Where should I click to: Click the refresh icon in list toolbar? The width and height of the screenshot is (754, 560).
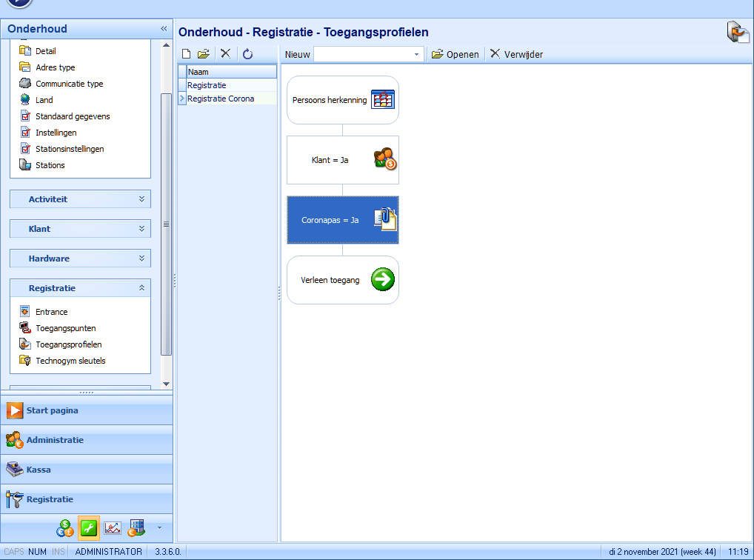click(248, 54)
